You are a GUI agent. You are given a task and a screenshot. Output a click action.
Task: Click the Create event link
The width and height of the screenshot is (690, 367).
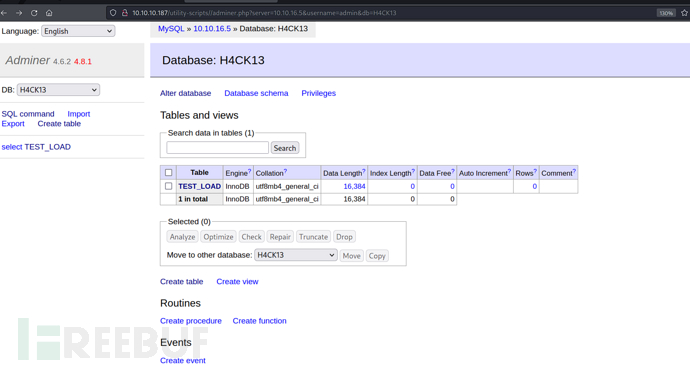click(183, 361)
